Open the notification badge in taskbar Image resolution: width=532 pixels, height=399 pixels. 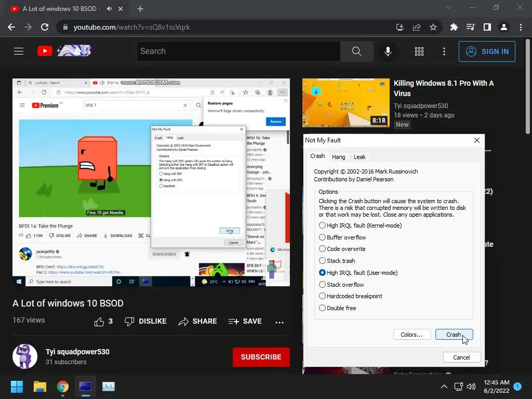[x=517, y=387]
